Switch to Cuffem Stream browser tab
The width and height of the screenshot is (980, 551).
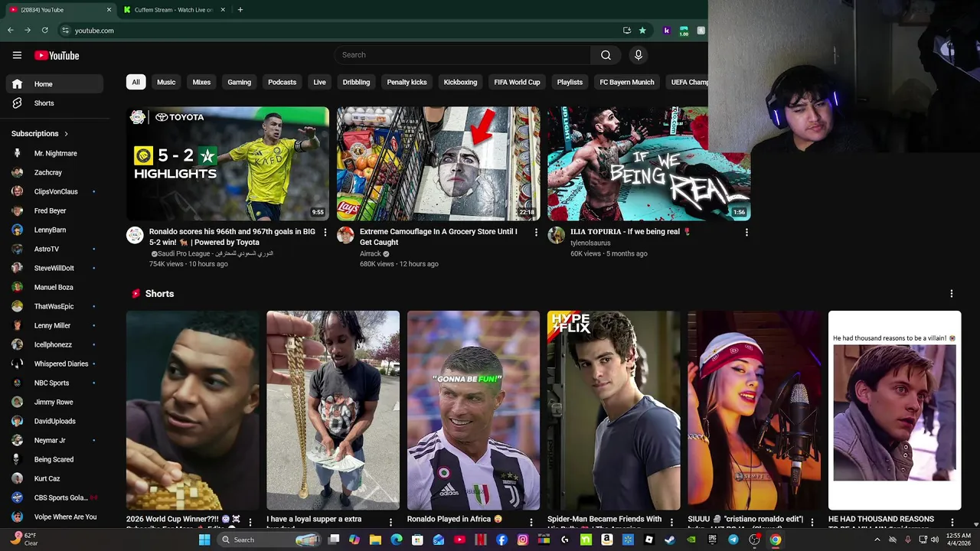tap(174, 10)
